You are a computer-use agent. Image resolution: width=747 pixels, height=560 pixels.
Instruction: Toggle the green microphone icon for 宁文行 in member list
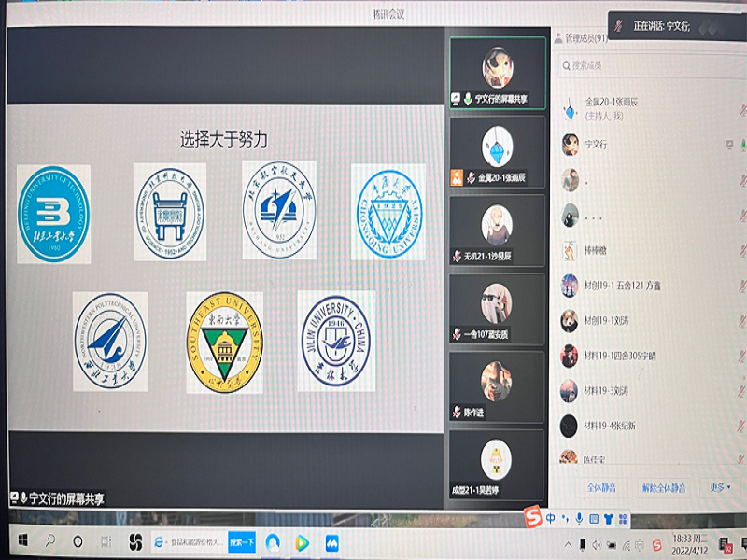742,144
